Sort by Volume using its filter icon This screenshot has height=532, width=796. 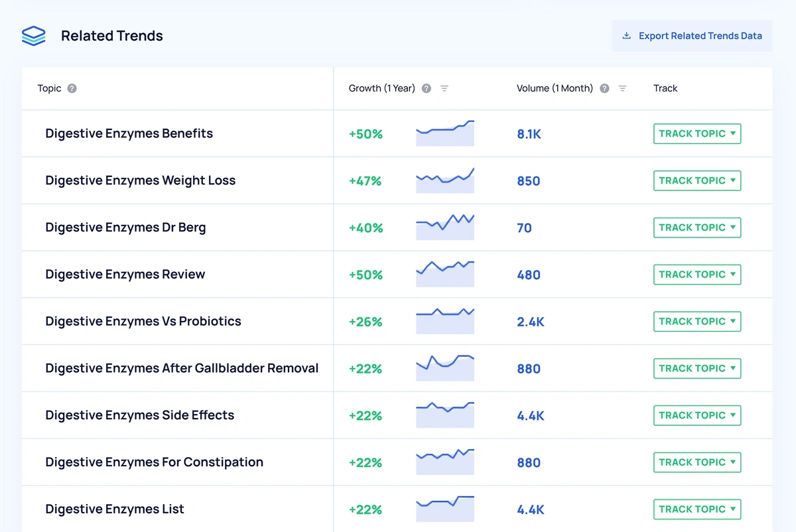pos(622,88)
